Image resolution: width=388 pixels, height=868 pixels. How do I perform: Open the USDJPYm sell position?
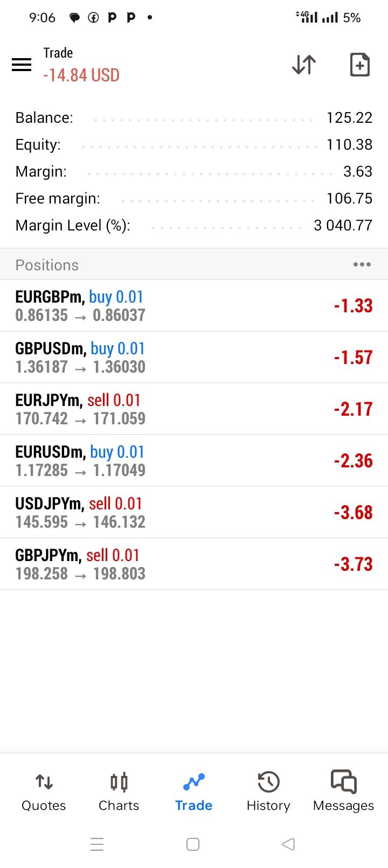(x=194, y=512)
